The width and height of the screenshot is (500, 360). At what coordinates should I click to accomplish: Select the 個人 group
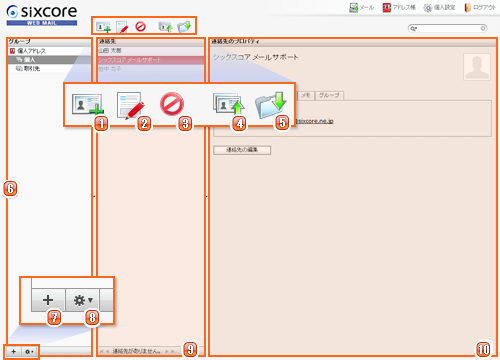(50, 60)
